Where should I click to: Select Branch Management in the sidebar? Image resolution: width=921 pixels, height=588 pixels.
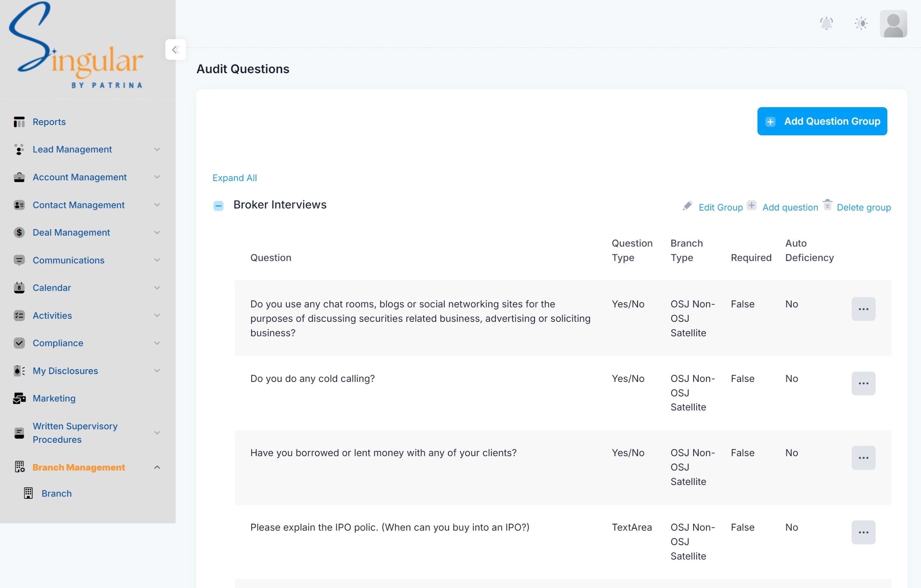point(78,467)
